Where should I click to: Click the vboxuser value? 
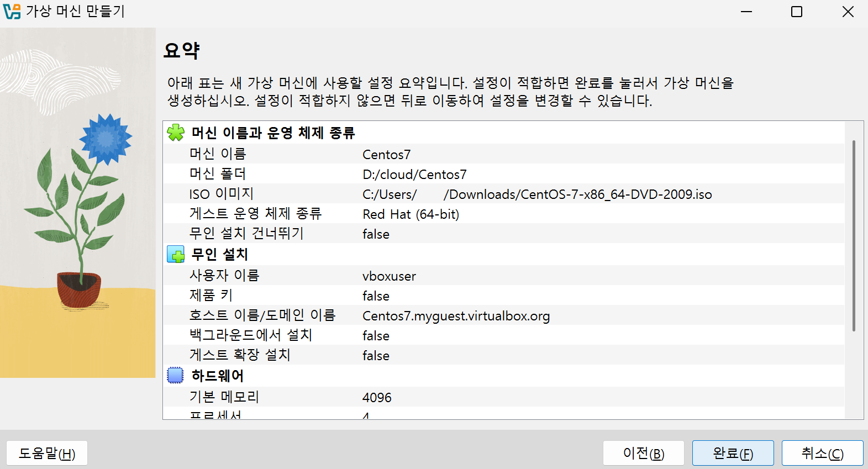389,276
